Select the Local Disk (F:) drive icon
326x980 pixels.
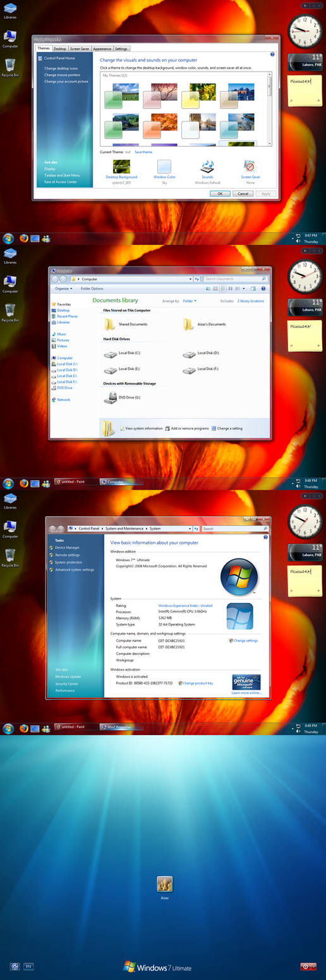pyautogui.click(x=189, y=370)
